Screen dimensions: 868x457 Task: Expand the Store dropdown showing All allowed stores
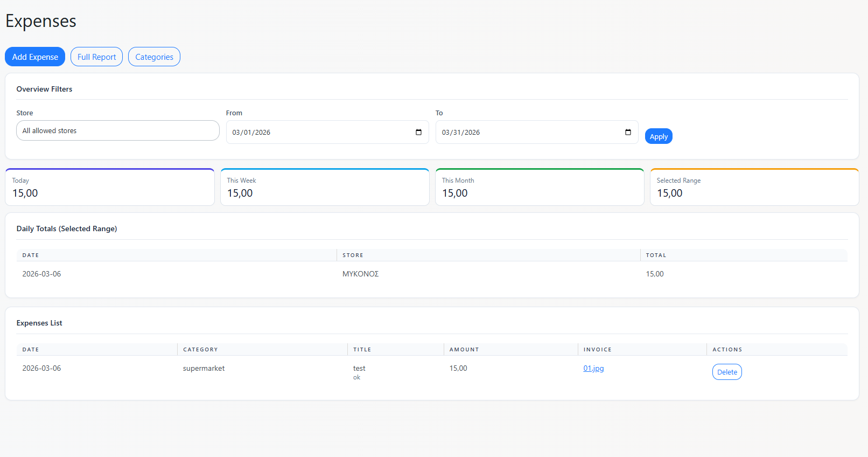(117, 130)
